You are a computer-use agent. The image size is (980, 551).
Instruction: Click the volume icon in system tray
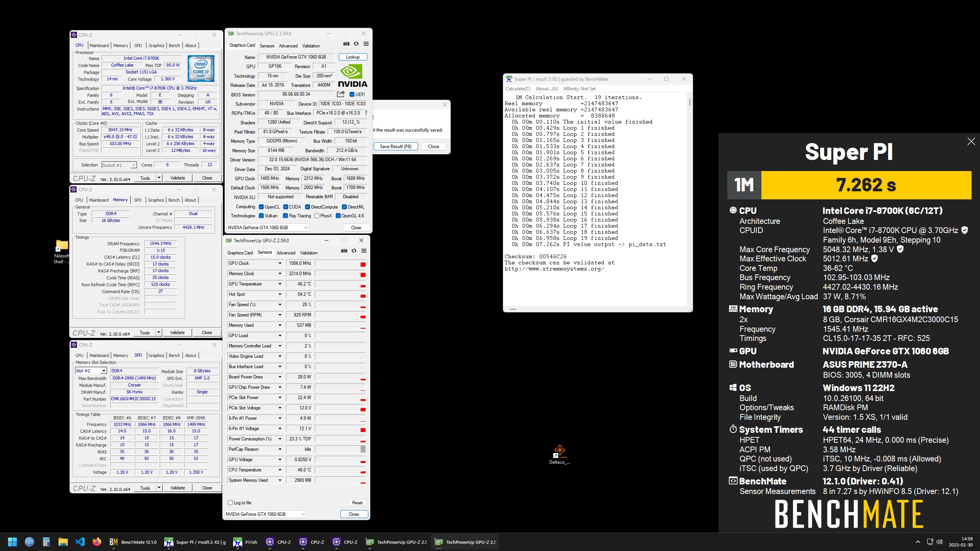(x=939, y=542)
